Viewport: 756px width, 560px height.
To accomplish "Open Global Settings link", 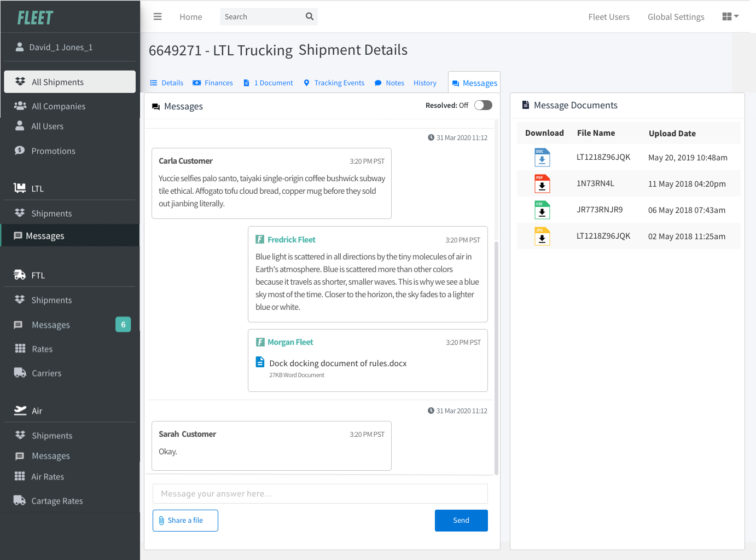I will (x=676, y=17).
